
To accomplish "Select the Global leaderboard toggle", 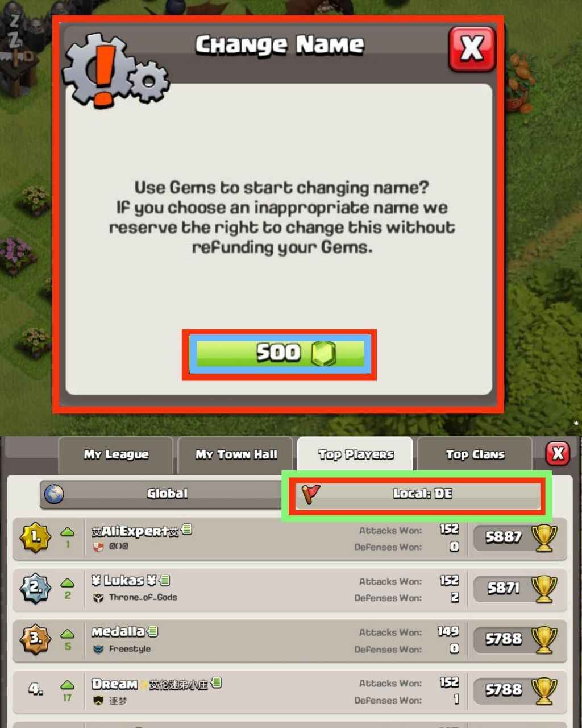I will click(166, 494).
